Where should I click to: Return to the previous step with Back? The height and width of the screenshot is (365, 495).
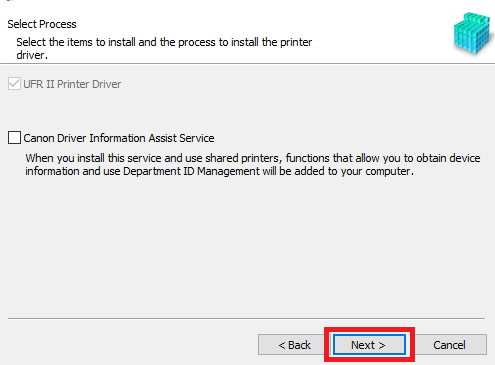tap(295, 345)
